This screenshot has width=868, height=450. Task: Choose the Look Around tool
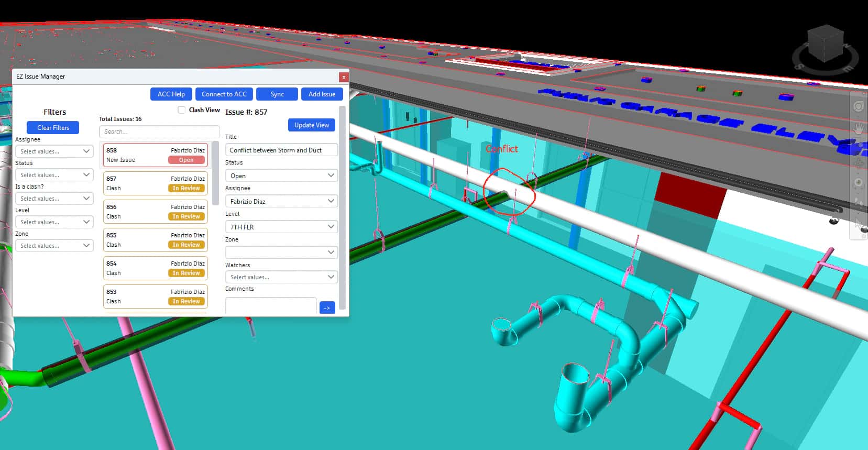point(859,183)
